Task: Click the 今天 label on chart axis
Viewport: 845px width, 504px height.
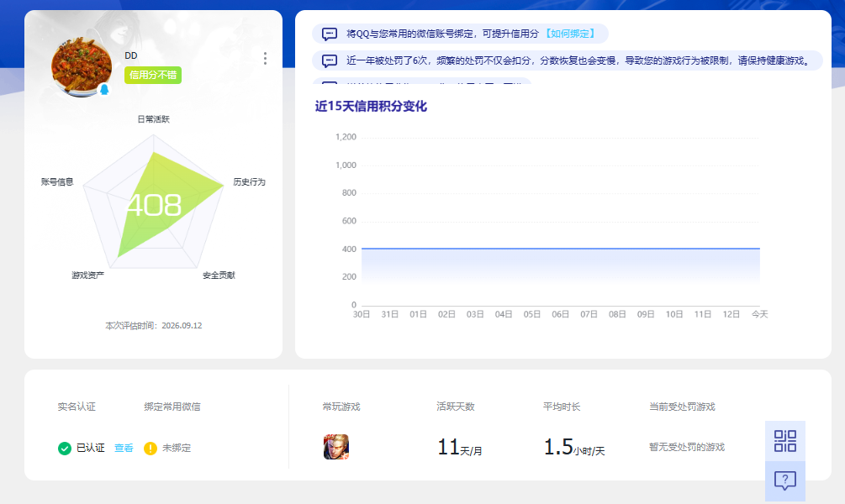Action: [760, 314]
